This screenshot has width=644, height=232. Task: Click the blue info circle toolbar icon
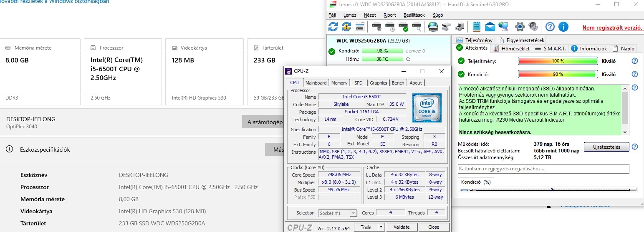pyautogui.click(x=563, y=27)
